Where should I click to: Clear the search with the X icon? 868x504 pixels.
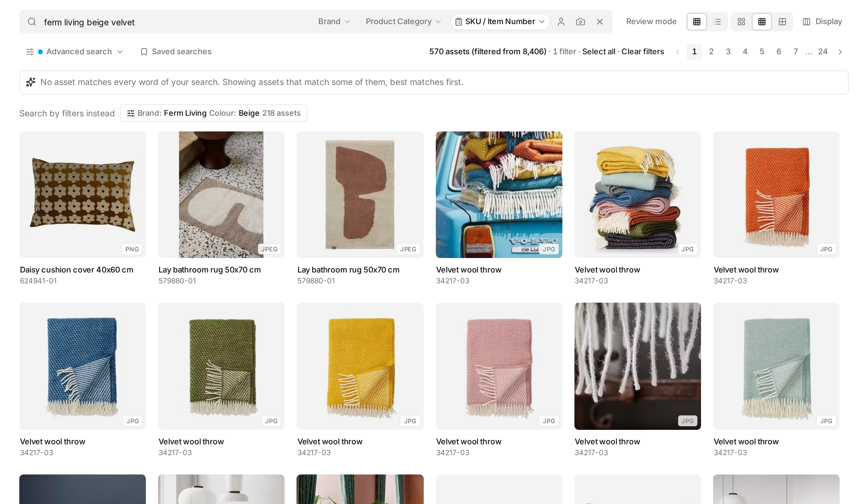pos(599,22)
